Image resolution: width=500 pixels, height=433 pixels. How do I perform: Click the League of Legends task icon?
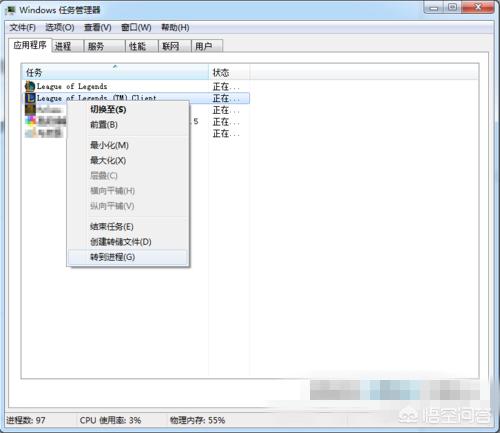click(30, 86)
